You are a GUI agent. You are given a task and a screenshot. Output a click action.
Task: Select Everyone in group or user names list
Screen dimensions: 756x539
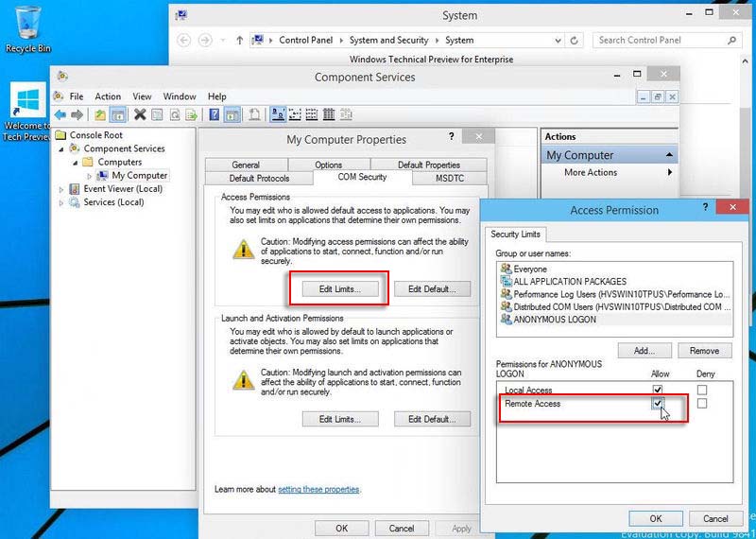pyautogui.click(x=615, y=269)
